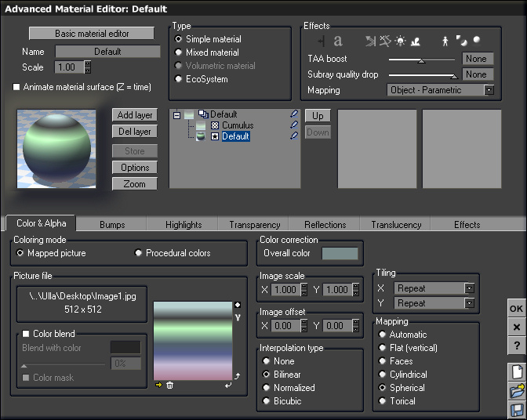Click the Options button

(135, 168)
